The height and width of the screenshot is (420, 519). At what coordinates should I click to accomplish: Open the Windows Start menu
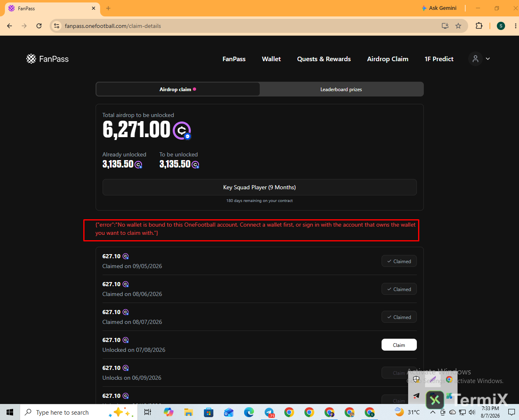click(x=10, y=412)
